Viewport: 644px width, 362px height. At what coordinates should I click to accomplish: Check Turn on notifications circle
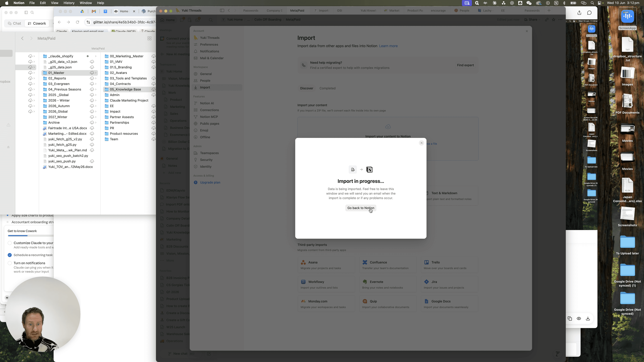pyautogui.click(x=10, y=263)
